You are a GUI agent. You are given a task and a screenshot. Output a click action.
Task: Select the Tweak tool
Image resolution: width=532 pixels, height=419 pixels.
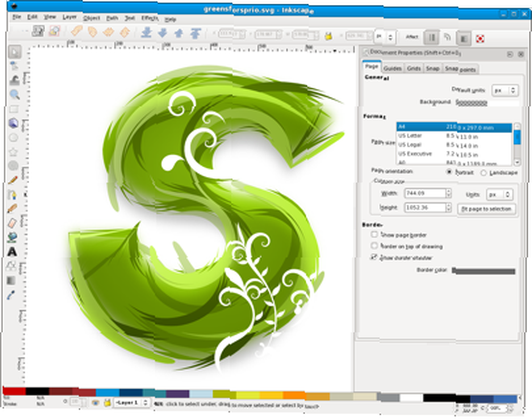(x=14, y=80)
